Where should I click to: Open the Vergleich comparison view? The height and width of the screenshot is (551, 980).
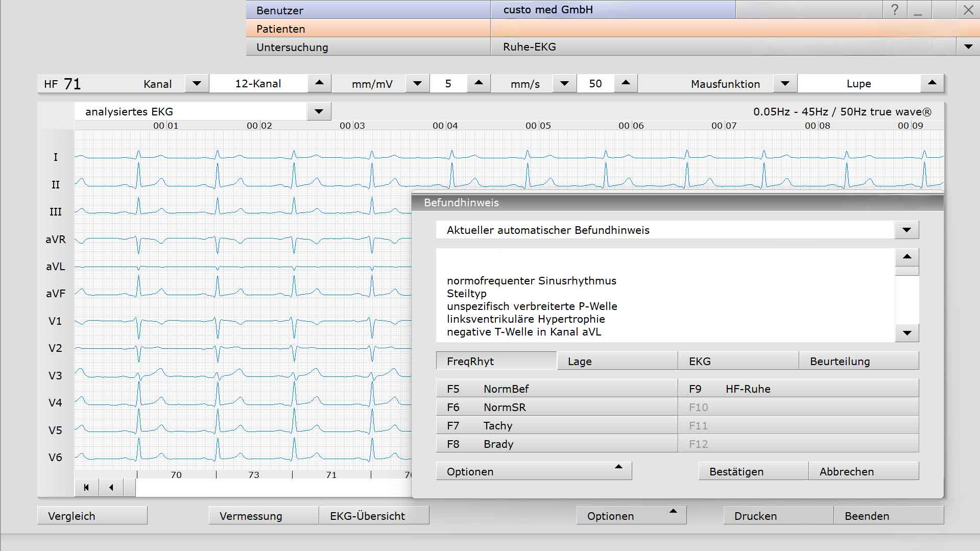pos(92,516)
